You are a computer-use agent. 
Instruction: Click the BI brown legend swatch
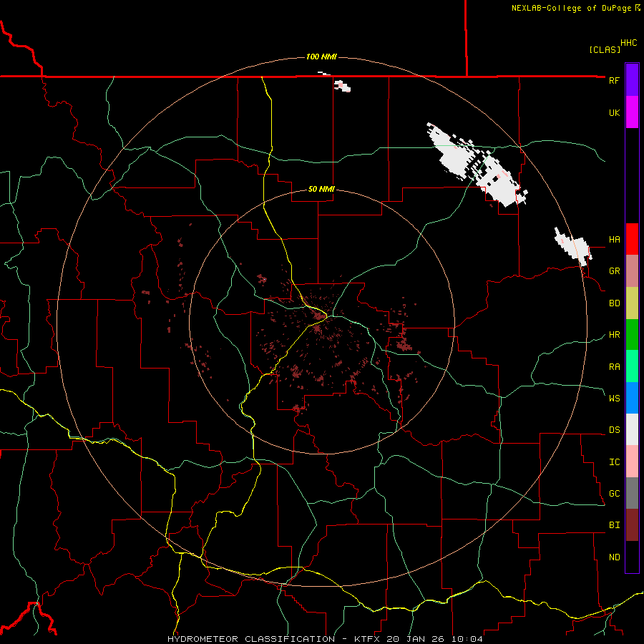(x=632, y=525)
